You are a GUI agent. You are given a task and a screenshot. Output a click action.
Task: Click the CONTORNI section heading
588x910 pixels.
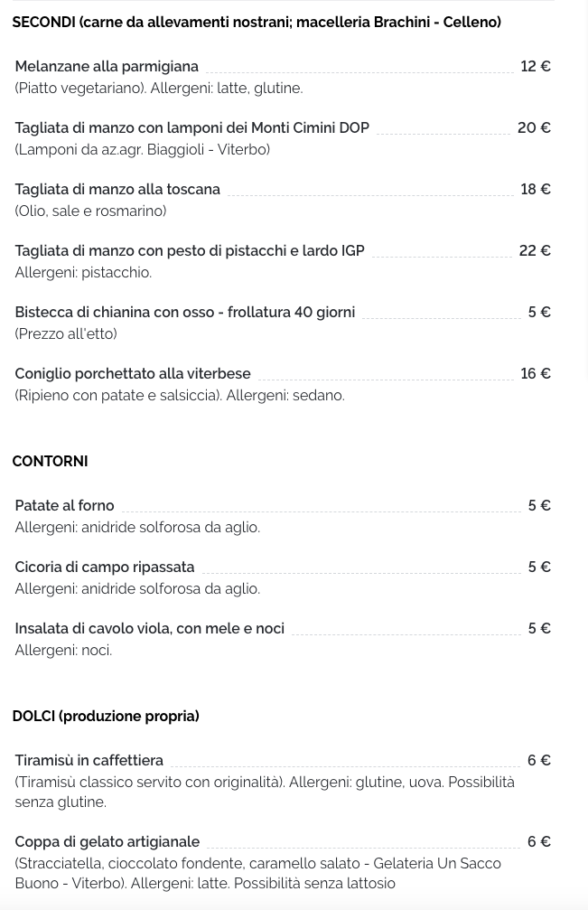click(x=50, y=462)
